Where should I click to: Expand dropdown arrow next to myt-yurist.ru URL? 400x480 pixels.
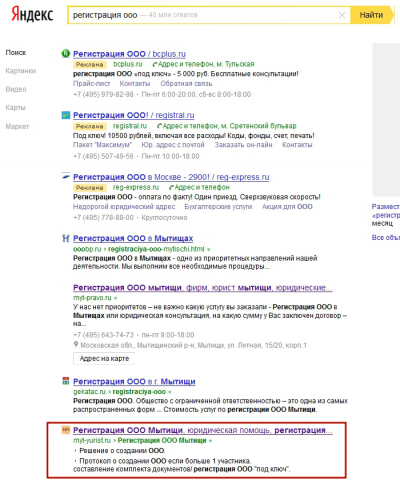[x=210, y=441]
